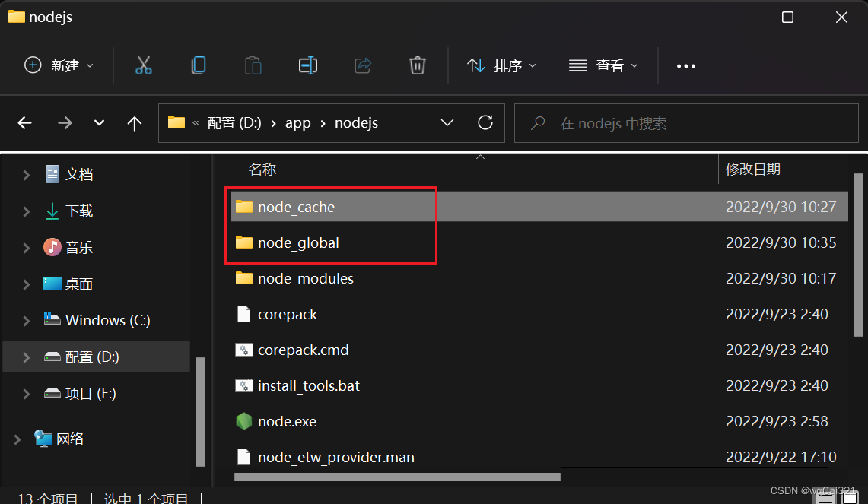Image resolution: width=868 pixels, height=504 pixels.
Task: Open the 查看 (View) dropdown
Action: (x=603, y=65)
